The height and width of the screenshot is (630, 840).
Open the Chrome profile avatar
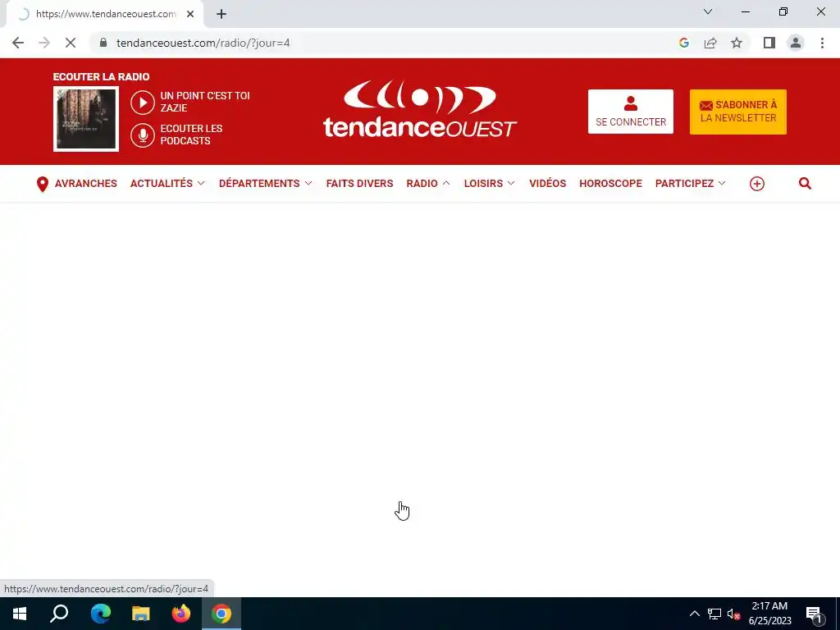click(x=796, y=43)
